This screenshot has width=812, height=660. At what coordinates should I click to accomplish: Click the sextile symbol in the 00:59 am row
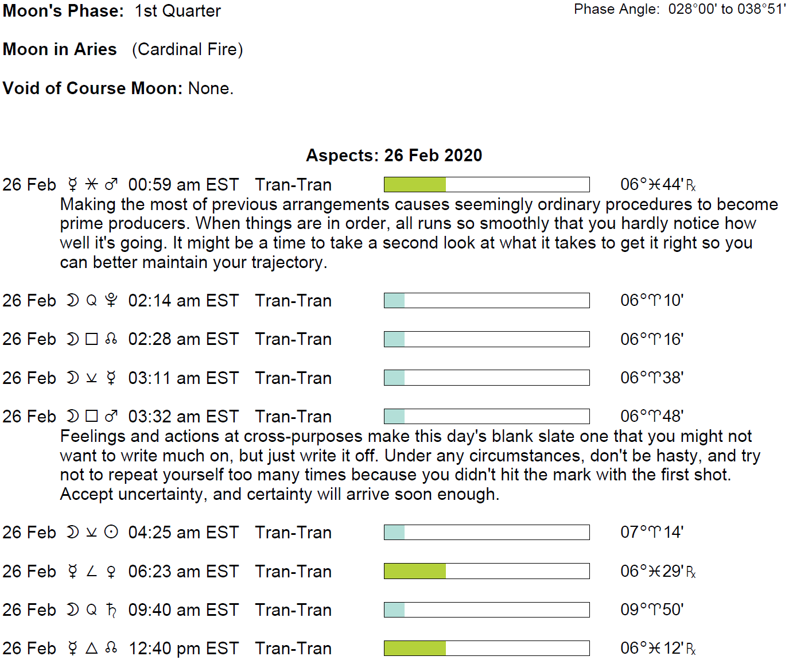point(92,184)
